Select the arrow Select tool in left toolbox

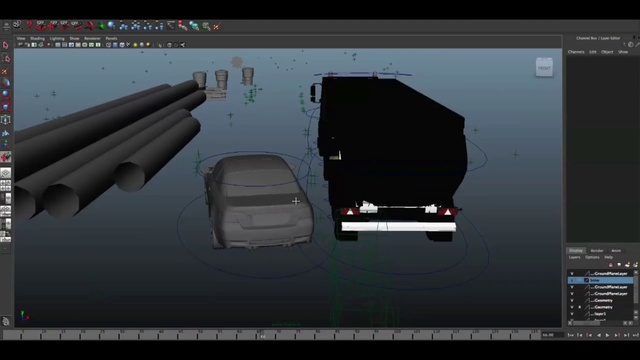pyautogui.click(x=6, y=45)
